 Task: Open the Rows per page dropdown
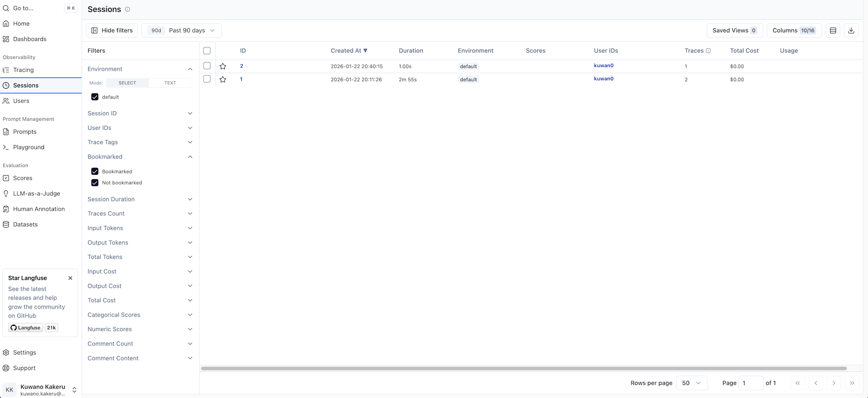pyautogui.click(x=691, y=383)
